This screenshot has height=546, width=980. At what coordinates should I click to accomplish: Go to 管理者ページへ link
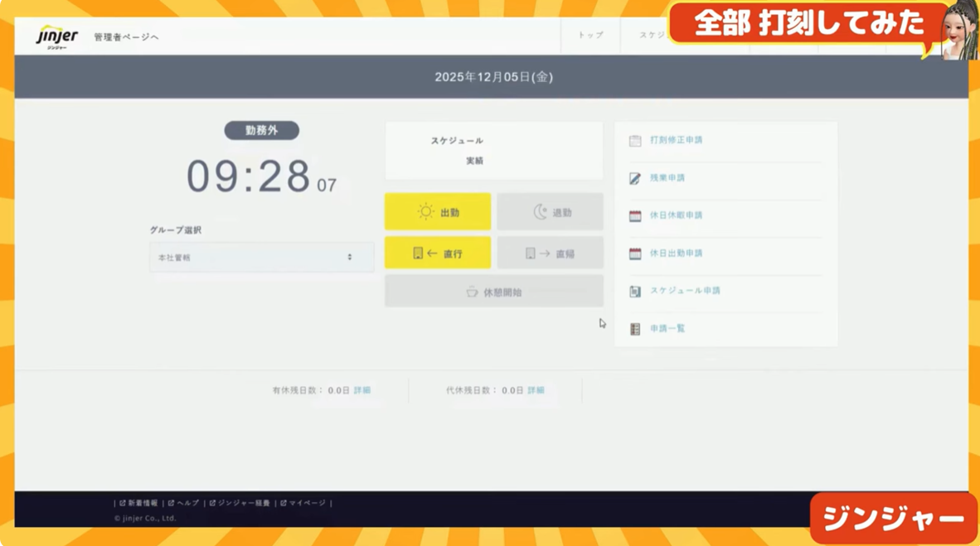pyautogui.click(x=126, y=36)
